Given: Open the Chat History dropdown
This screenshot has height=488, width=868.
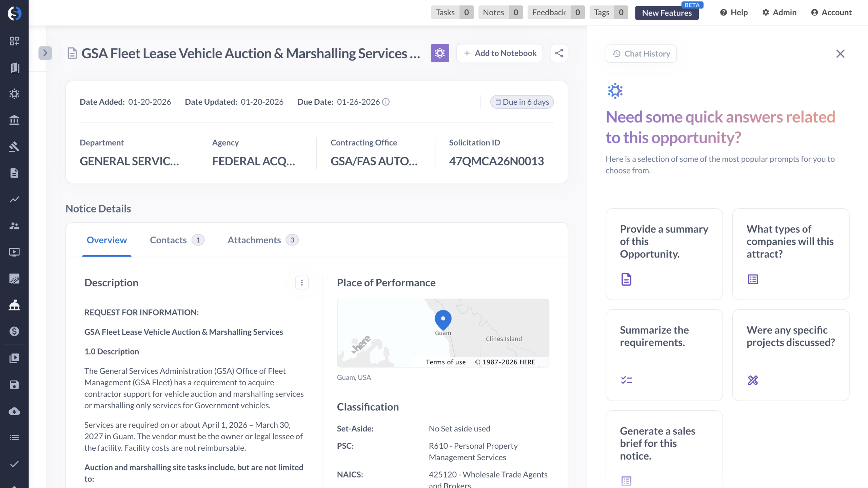Looking at the screenshot, I should point(641,54).
